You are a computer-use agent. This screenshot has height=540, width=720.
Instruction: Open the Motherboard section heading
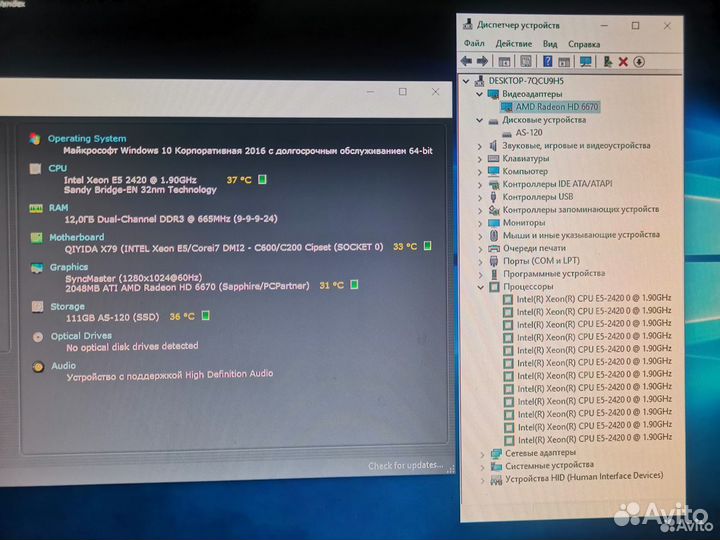point(77,237)
